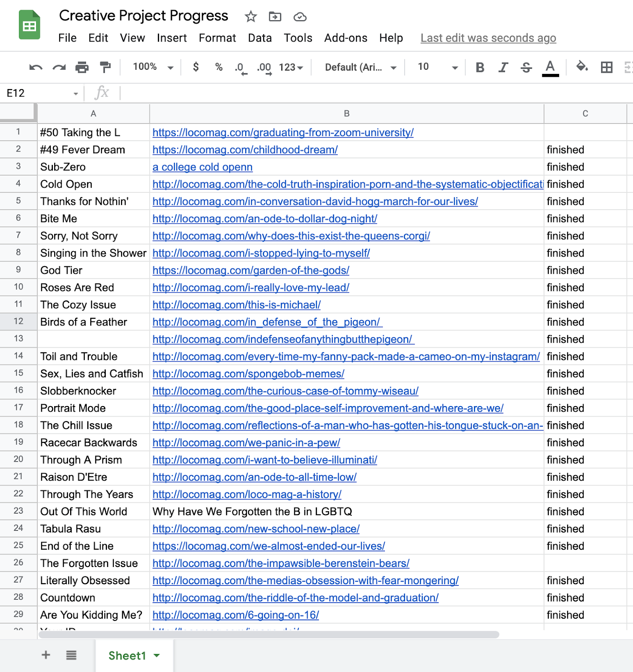The image size is (633, 672).
Task: Open the All Sheets list icon
Action: tap(71, 655)
